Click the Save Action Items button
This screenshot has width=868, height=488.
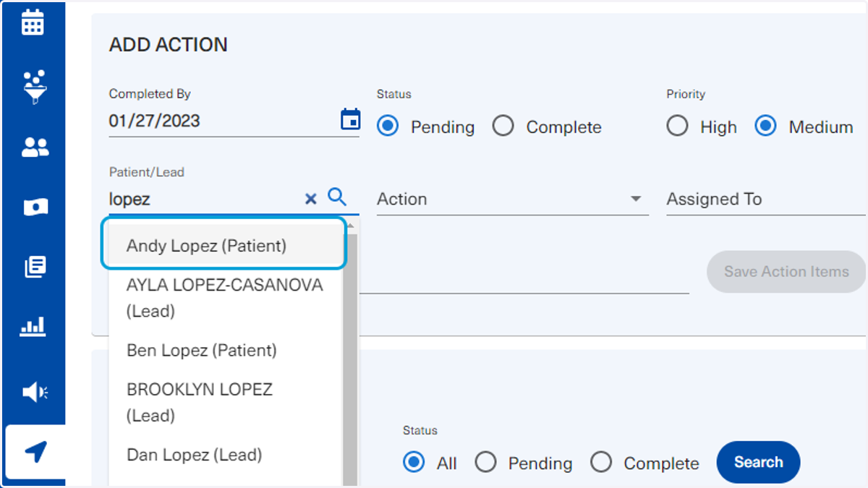point(786,272)
